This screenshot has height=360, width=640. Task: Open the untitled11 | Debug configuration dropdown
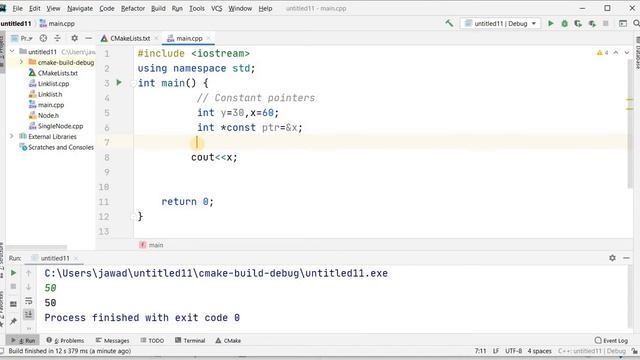[x=501, y=24]
